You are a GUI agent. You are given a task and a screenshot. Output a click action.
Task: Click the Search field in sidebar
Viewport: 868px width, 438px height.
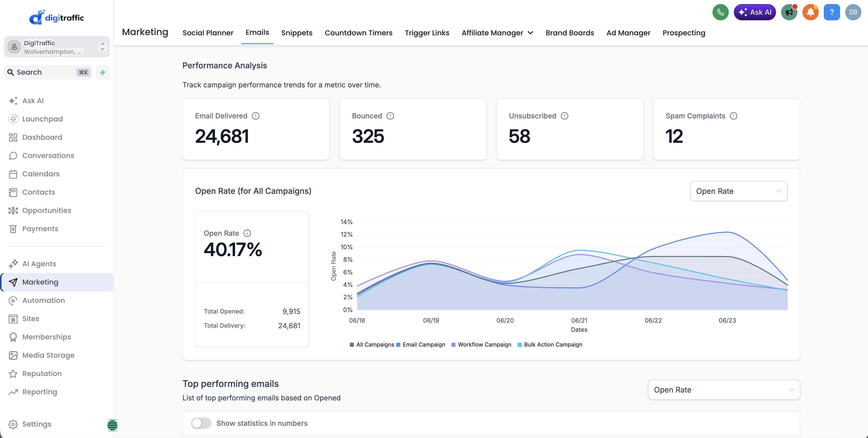(48, 72)
